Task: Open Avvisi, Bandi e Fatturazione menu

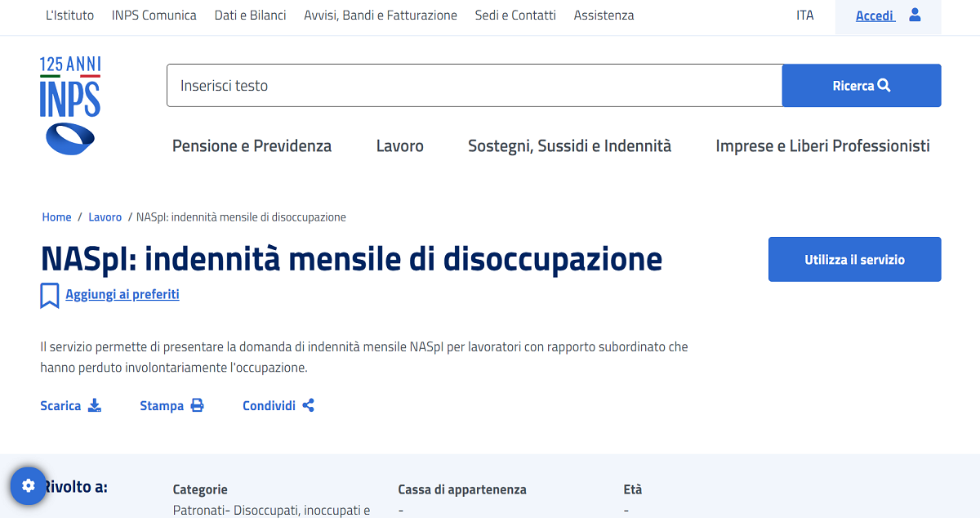Action: click(x=381, y=16)
